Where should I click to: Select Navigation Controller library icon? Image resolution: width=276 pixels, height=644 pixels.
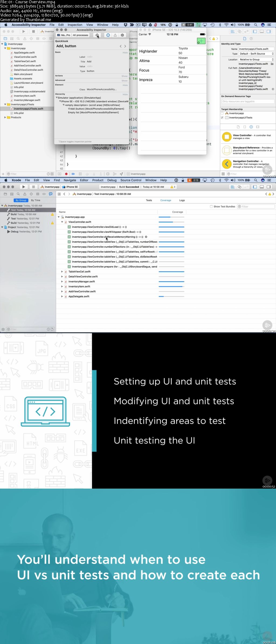pyautogui.click(x=227, y=164)
